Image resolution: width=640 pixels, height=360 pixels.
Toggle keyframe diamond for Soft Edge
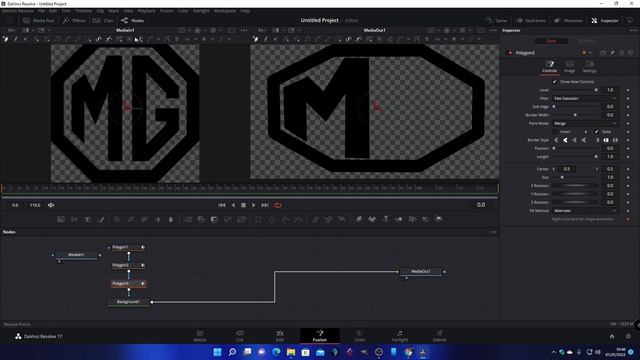[628, 107]
